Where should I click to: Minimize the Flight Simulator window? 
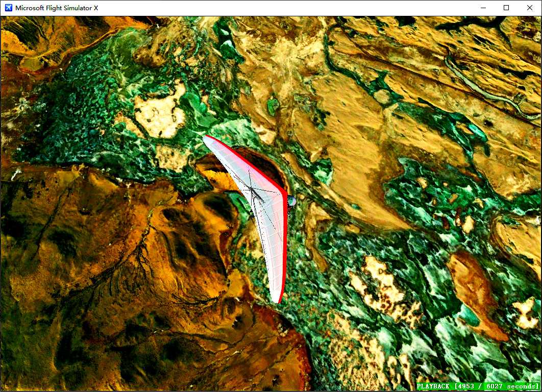coord(483,8)
